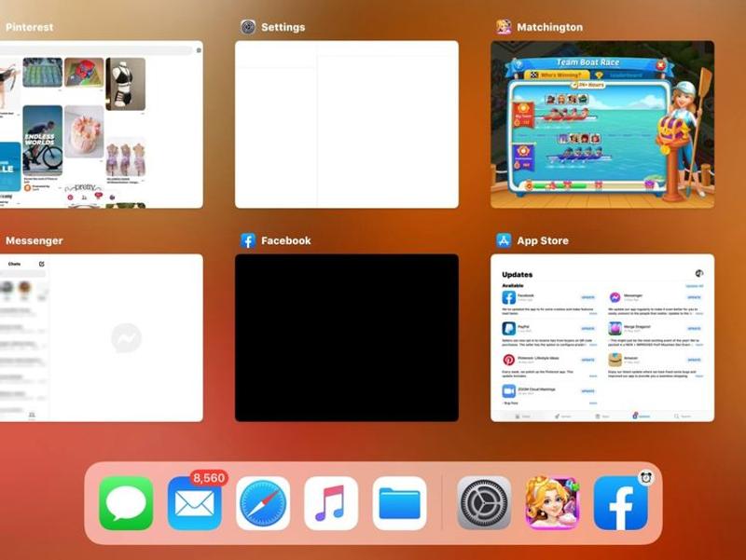Tap the Facebook icon beside its update entry
746x560 pixels.
pos(508,297)
